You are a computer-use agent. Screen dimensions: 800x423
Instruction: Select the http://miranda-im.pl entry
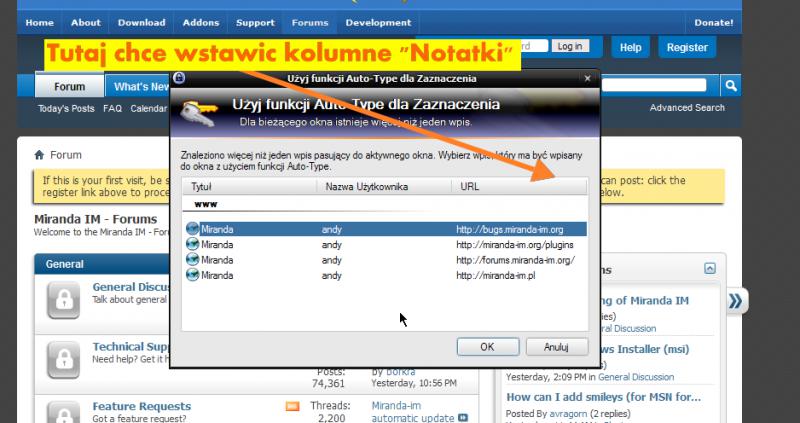[x=385, y=275]
